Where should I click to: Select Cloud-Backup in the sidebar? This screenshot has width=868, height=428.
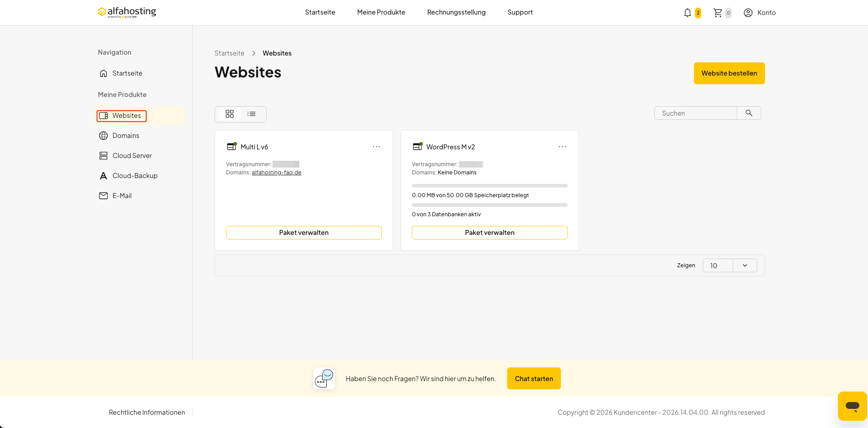coord(135,176)
